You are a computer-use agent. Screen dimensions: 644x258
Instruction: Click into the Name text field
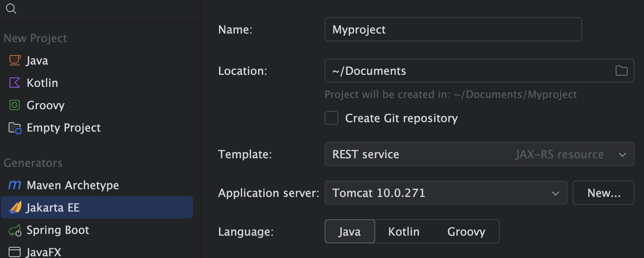453,29
